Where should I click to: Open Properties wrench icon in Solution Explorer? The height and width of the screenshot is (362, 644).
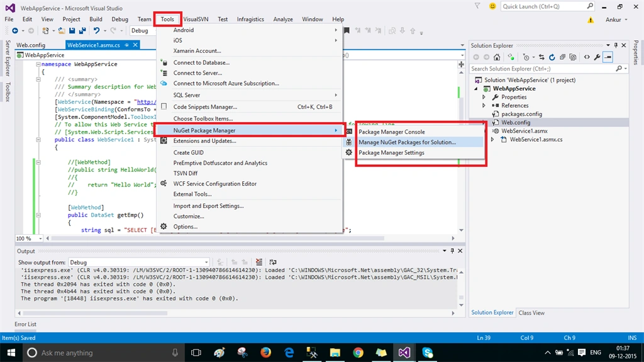597,57
